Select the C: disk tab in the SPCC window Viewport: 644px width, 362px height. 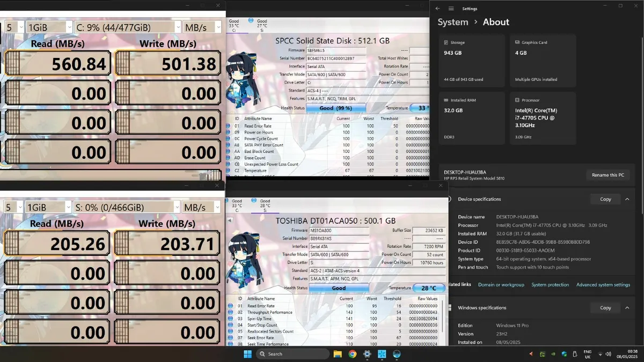tap(234, 25)
